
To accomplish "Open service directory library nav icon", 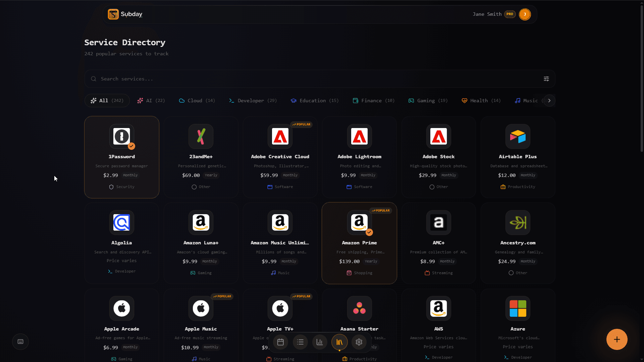I will (x=339, y=342).
